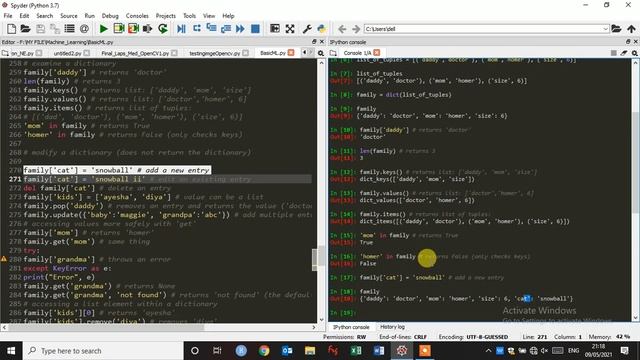Click the Save all files icon
This screenshot has height=360, width=640.
pos(55,29)
